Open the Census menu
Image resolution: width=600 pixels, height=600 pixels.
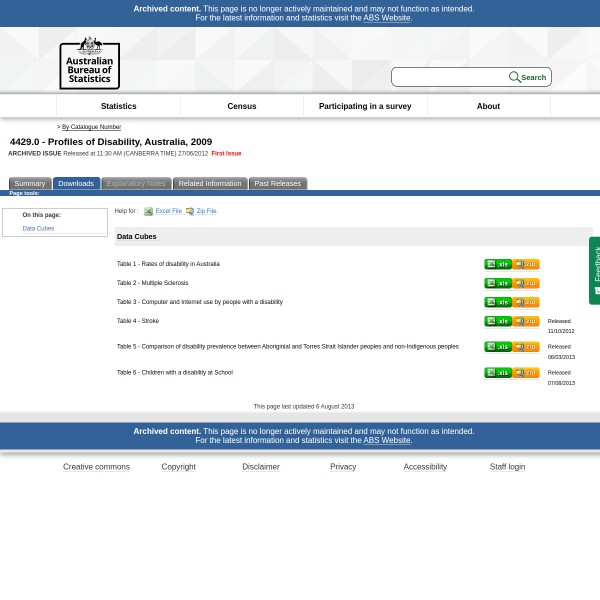241,106
